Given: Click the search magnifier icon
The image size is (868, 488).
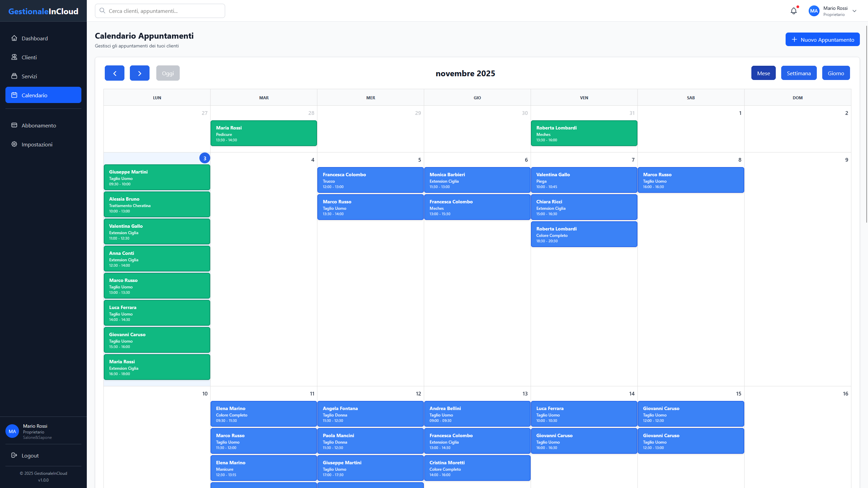Looking at the screenshot, I should [x=102, y=11].
